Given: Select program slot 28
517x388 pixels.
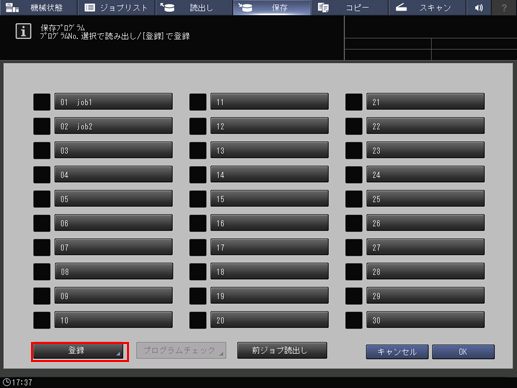Looking at the screenshot, I should click(x=425, y=271).
